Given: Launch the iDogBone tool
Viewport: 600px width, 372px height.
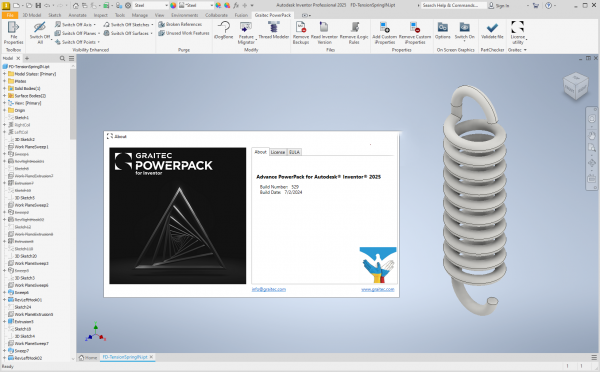Looking at the screenshot, I should (224, 30).
